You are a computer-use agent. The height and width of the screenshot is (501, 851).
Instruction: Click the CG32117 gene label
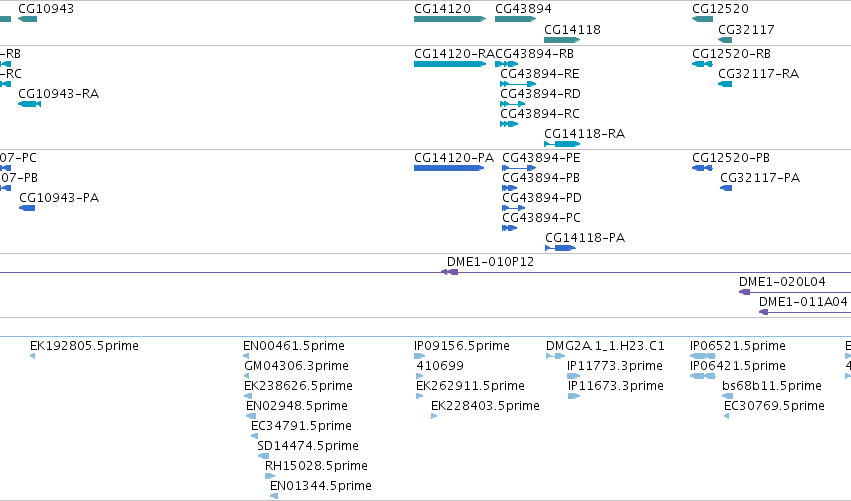(x=746, y=30)
